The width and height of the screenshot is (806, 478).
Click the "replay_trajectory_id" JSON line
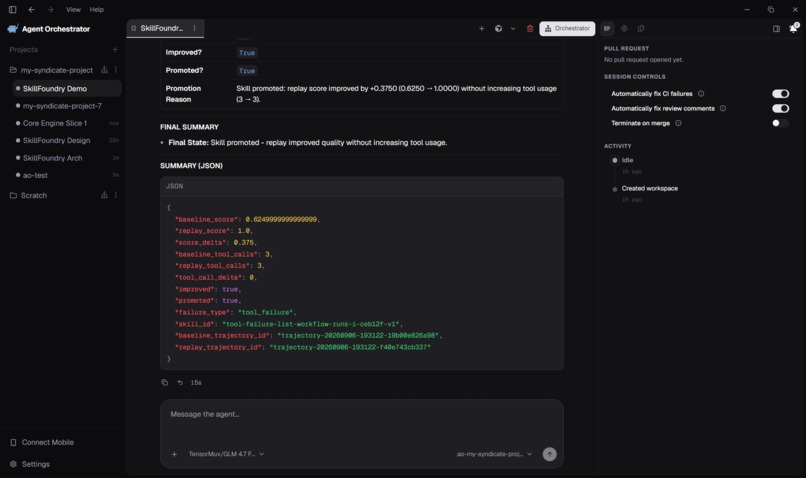click(x=303, y=347)
